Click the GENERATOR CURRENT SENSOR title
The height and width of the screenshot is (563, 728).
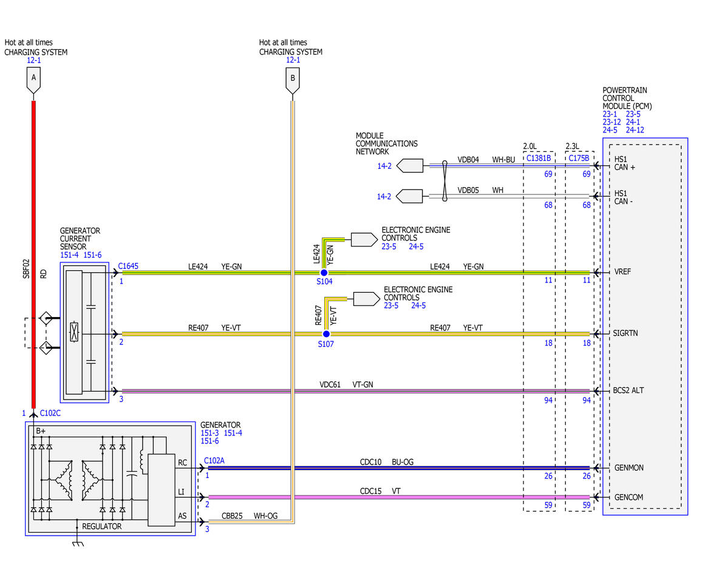click(80, 239)
